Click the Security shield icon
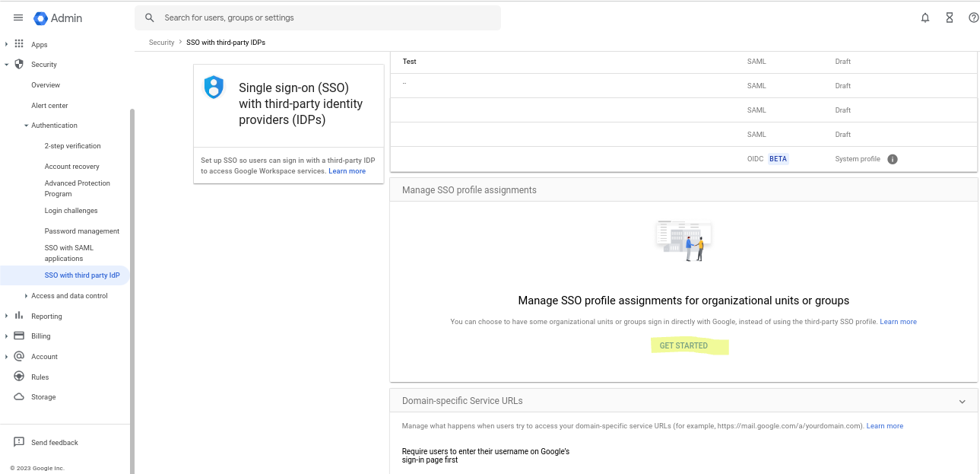980x474 pixels. [x=19, y=65]
